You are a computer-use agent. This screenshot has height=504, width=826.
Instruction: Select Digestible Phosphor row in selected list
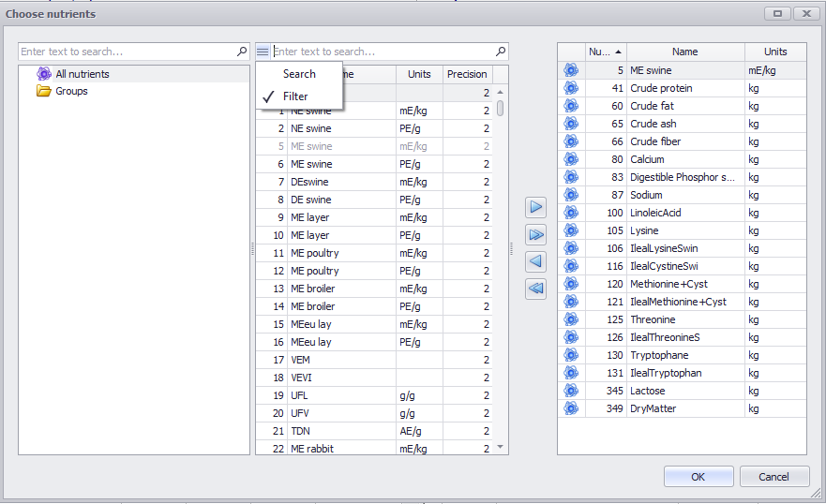(683, 177)
